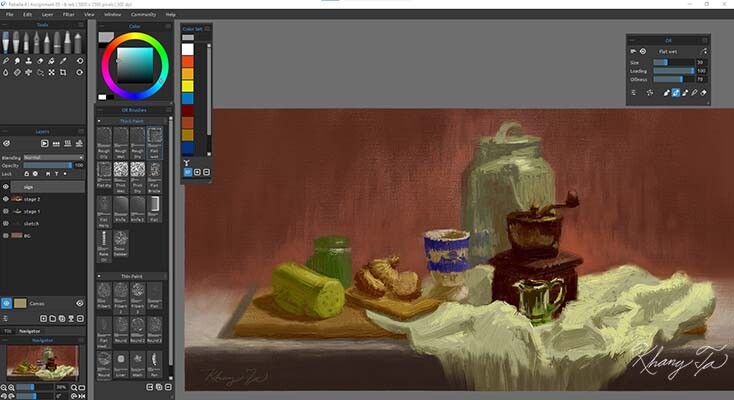
Task: Toggle the Canvas texture visibility blue eye
Action: (x=6, y=304)
